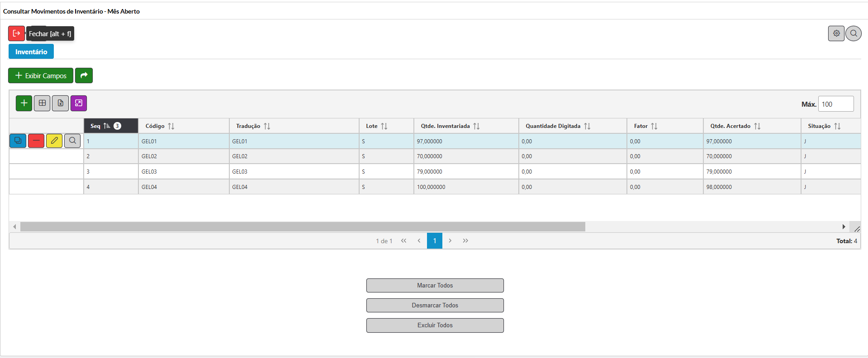Click the round search icon at top right
868x358 pixels.
(x=854, y=33)
